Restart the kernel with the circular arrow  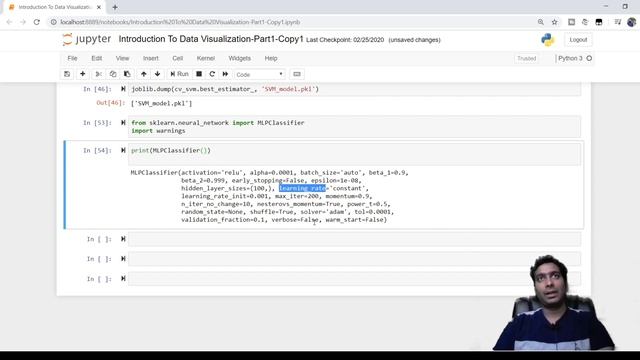(x=212, y=74)
